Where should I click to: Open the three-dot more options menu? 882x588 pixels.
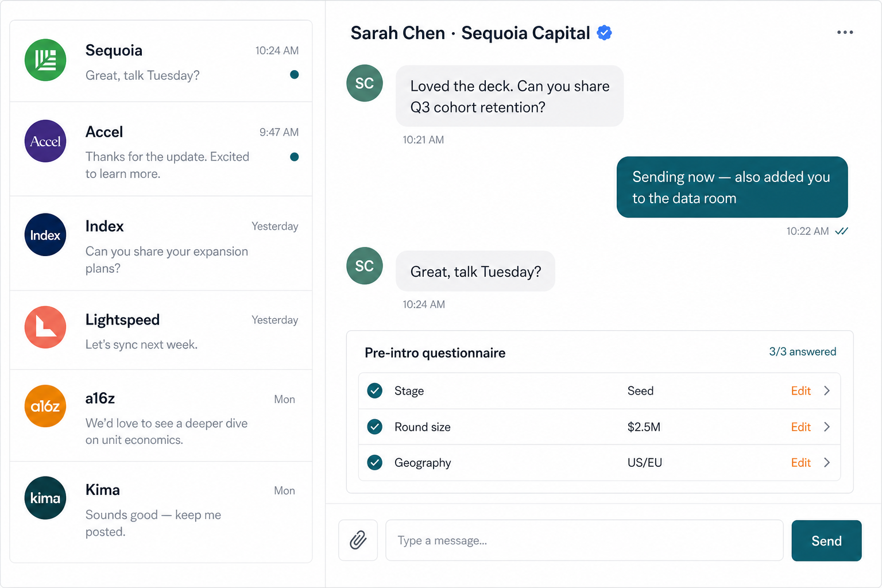(x=845, y=32)
